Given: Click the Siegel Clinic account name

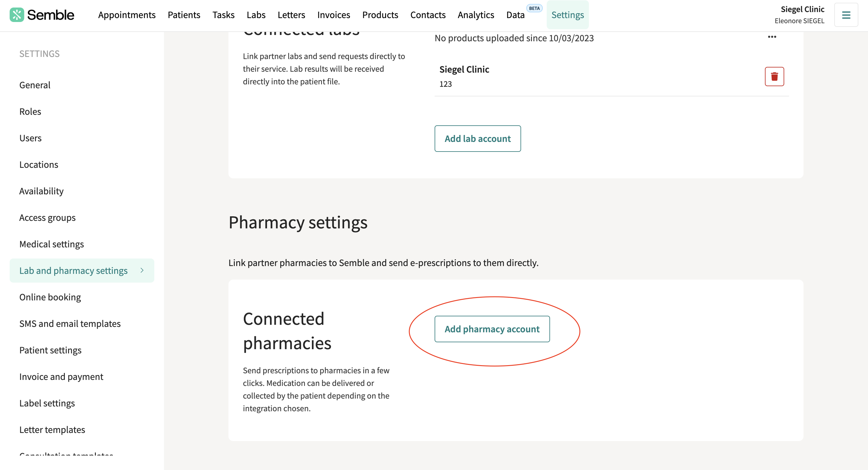Looking at the screenshot, I should click(802, 9).
